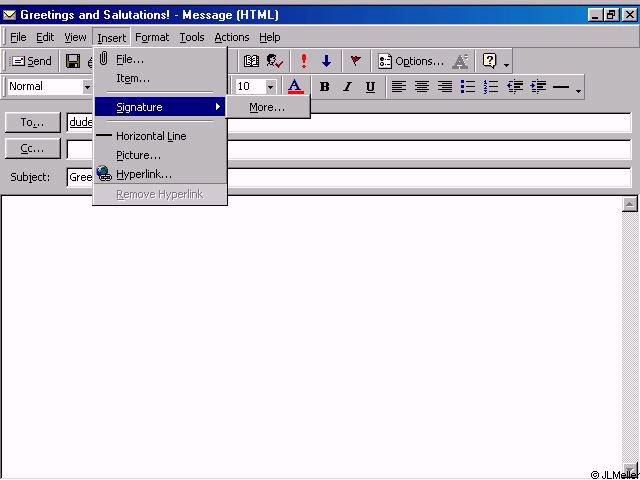Select Horizontal Line menu entry

150,136
